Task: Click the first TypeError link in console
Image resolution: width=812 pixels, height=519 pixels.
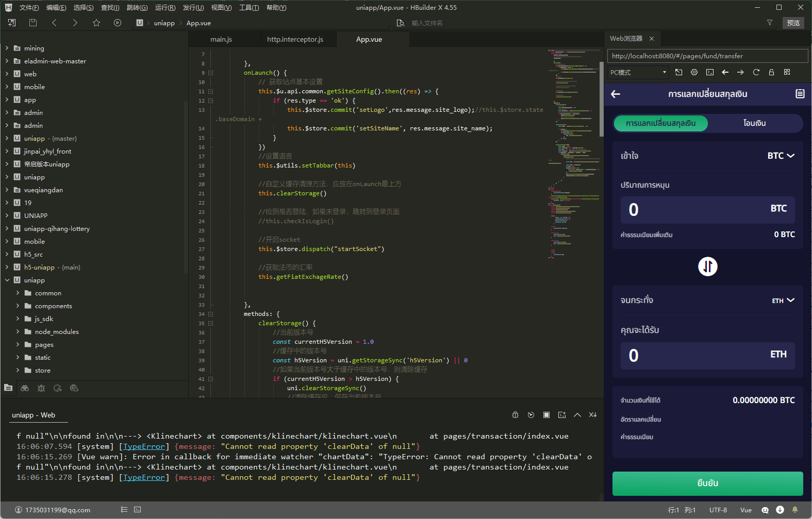Action: click(144, 446)
